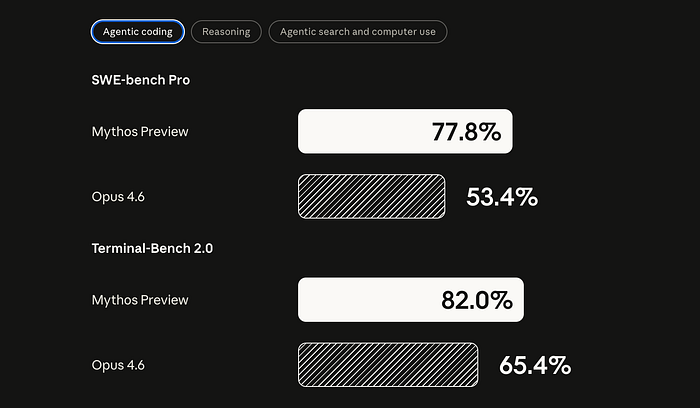This screenshot has width=700, height=408.
Task: Select the Agentic coding tab
Action: 137,32
